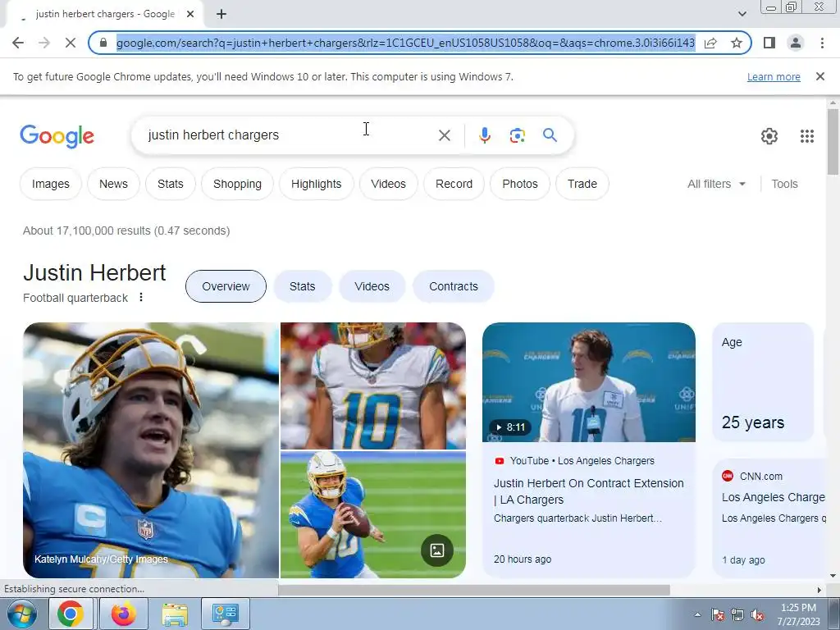Close the justin herbert chargers tab
The height and width of the screenshot is (630, 840).
tap(190, 14)
